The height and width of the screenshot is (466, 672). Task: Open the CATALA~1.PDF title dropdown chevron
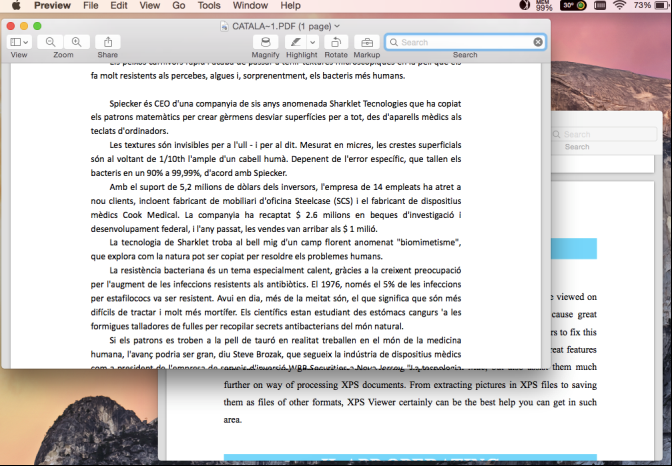(337, 26)
